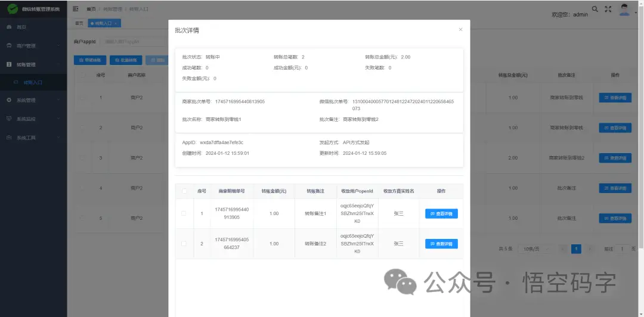Click 查看详情 on background row 1
Viewport: 644px width, 317px height.
[x=615, y=98]
